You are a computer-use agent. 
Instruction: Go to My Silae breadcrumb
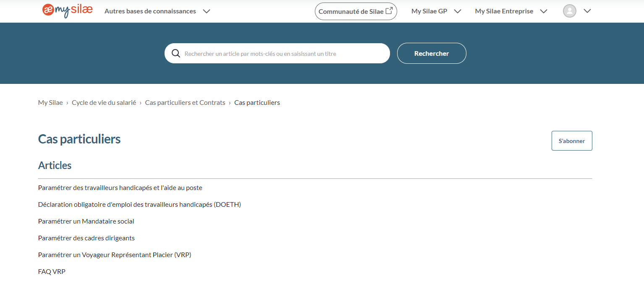50,103
